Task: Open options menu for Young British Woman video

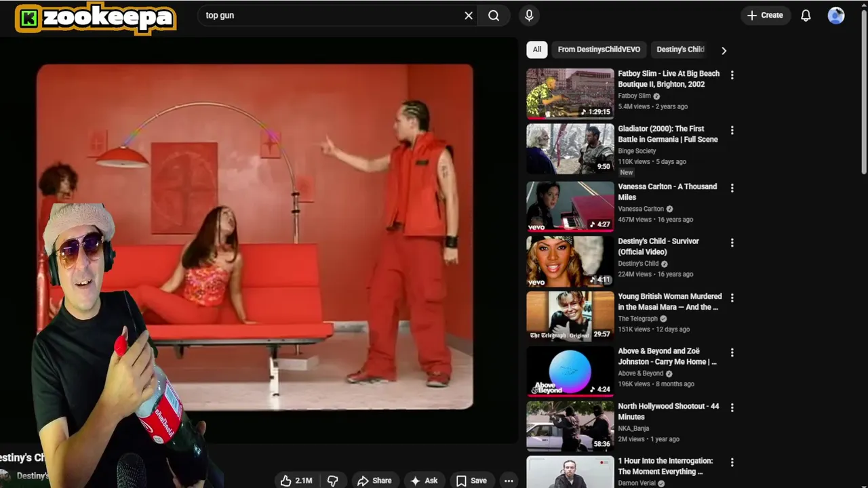Action: [732, 298]
